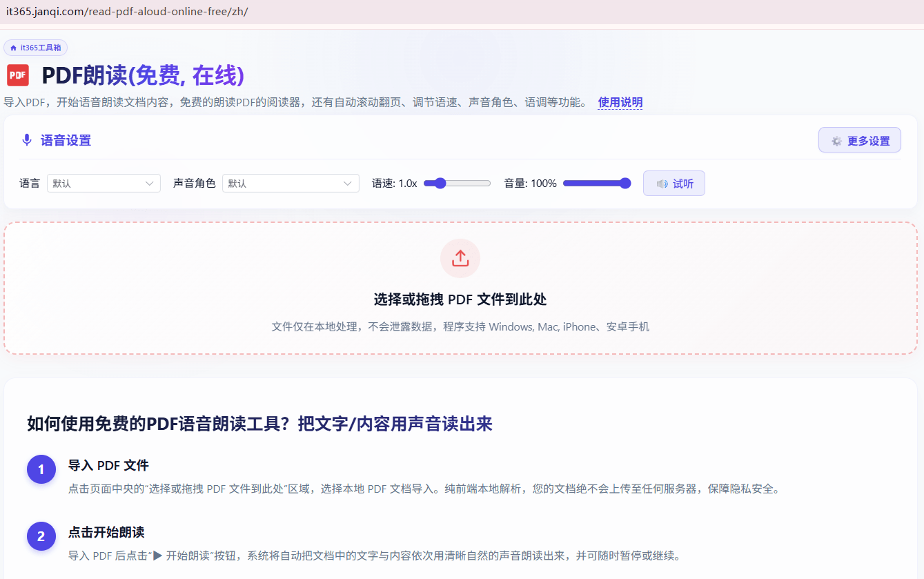Click step 1 heading 导入 PDF 文件
This screenshot has height=579, width=924.
tap(108, 465)
